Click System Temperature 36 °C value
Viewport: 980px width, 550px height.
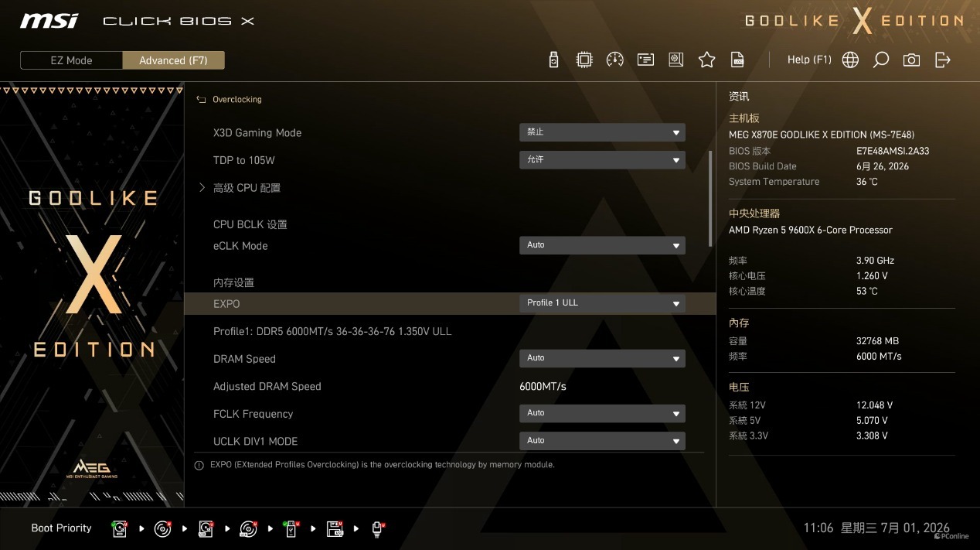pyautogui.click(x=867, y=182)
